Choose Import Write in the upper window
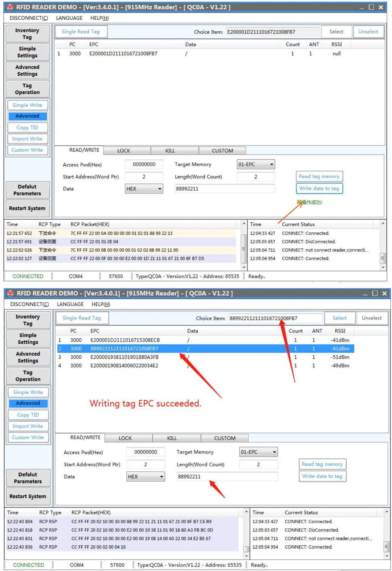 pos(28,139)
